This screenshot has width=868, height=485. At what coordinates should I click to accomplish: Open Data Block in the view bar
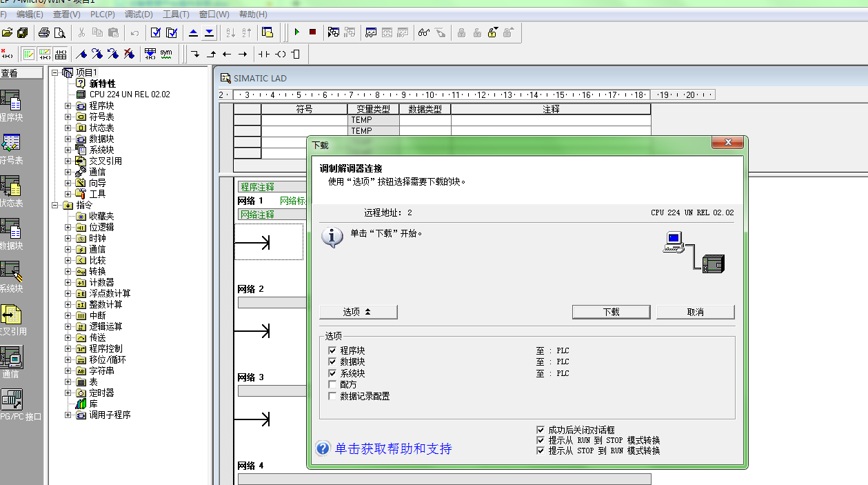(10, 234)
